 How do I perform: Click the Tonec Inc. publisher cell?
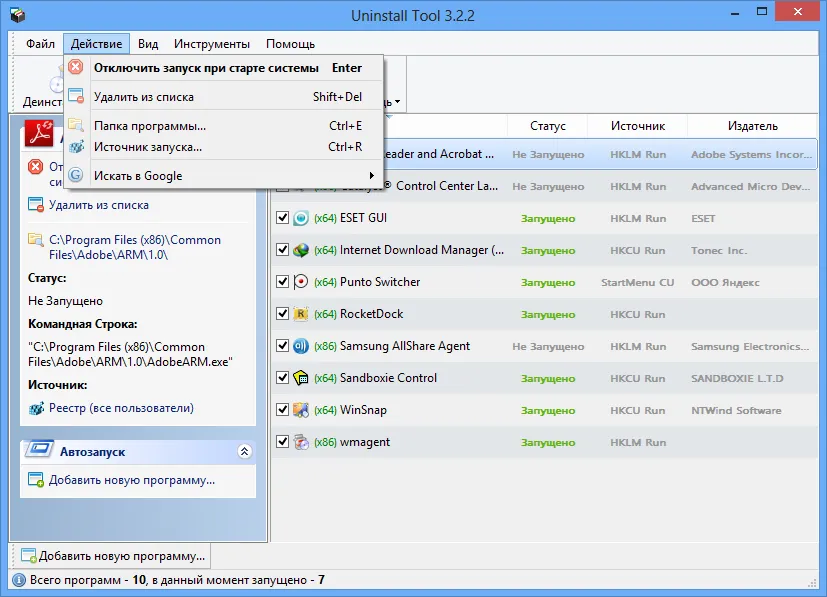(719, 251)
